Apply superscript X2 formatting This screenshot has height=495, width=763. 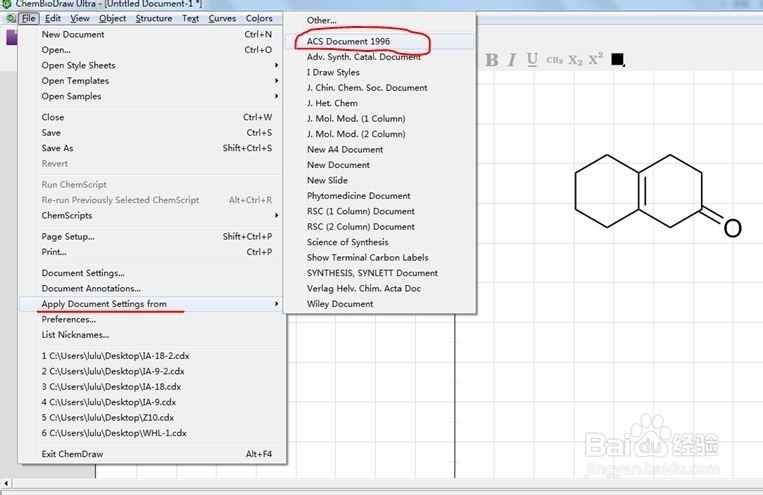click(x=596, y=59)
